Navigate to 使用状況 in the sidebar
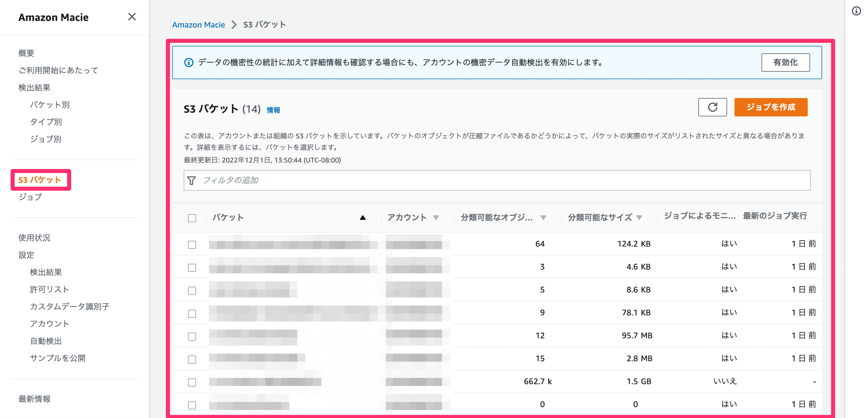Screen dimensions: 868x418 click(34, 238)
